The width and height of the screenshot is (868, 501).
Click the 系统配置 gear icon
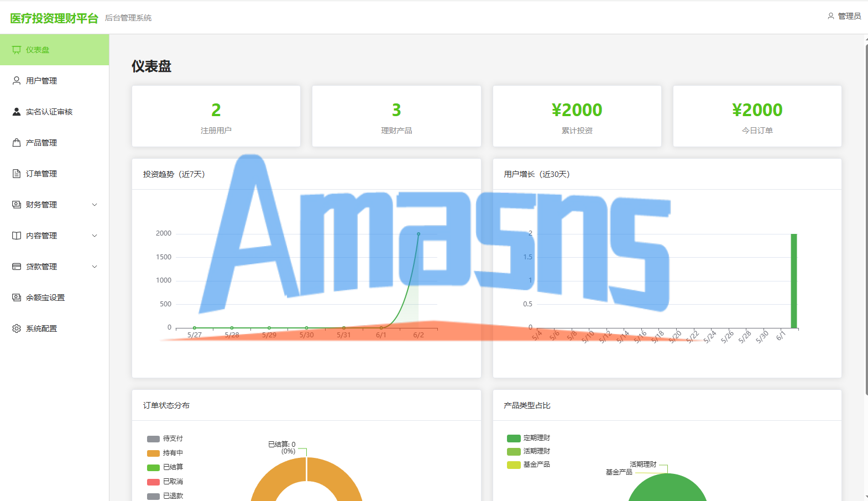click(x=17, y=328)
